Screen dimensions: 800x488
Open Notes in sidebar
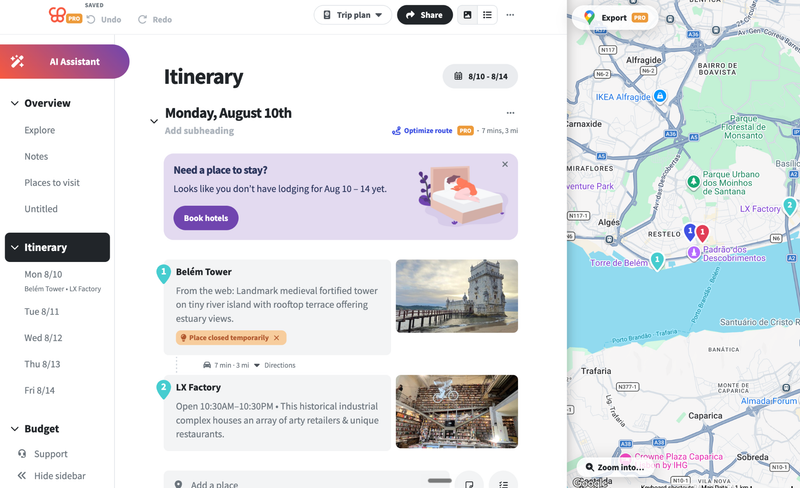pyautogui.click(x=36, y=156)
